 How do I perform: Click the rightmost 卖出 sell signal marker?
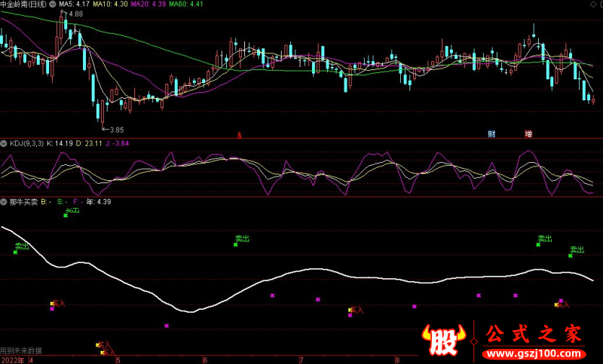[577, 249]
